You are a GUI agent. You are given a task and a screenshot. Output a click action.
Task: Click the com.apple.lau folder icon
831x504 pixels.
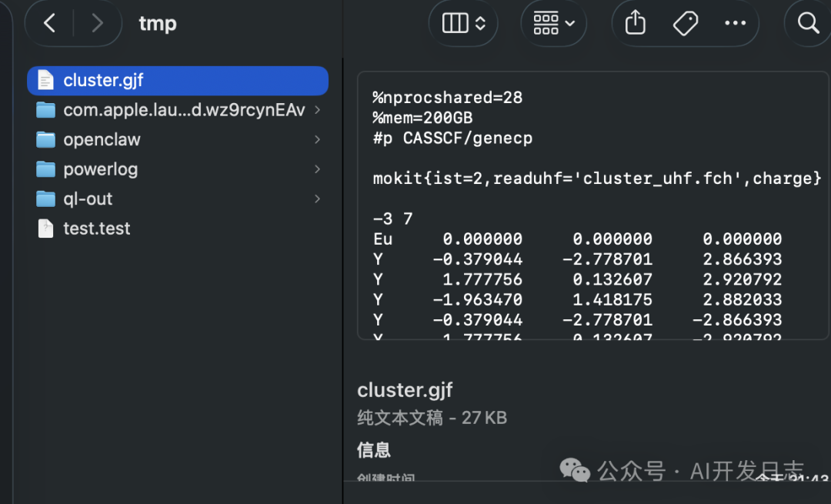tap(45, 110)
